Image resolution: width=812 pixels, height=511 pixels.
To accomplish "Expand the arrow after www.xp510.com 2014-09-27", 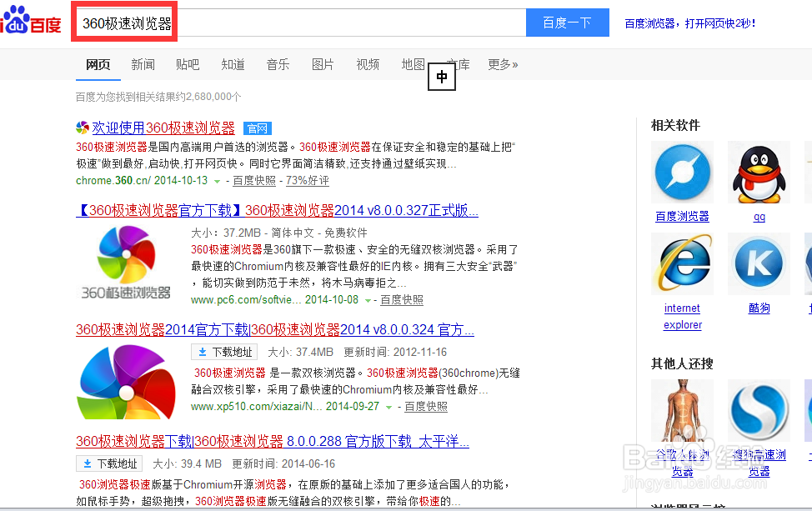I will click(389, 408).
